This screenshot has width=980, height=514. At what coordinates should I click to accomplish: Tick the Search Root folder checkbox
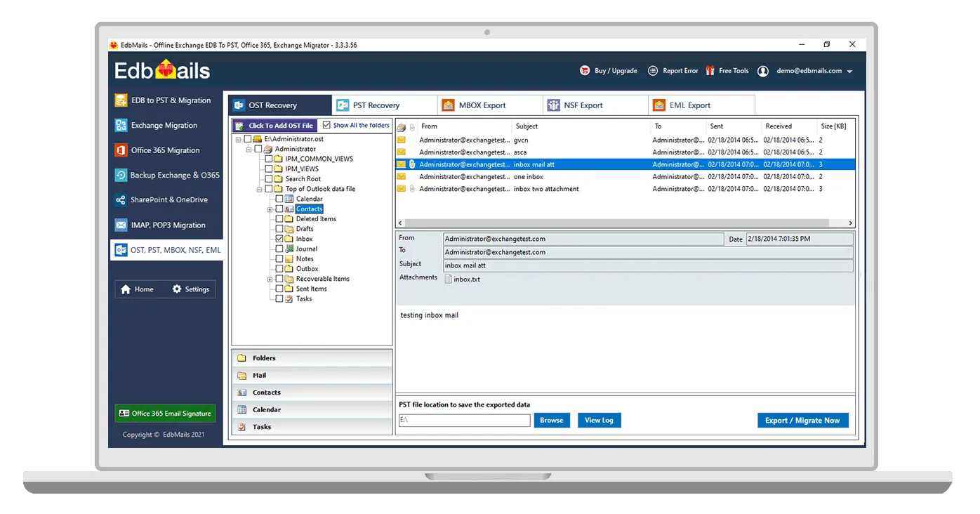point(269,179)
